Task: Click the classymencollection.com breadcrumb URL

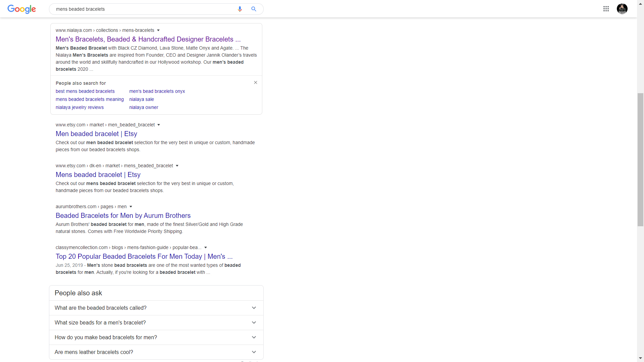Action: [128, 247]
